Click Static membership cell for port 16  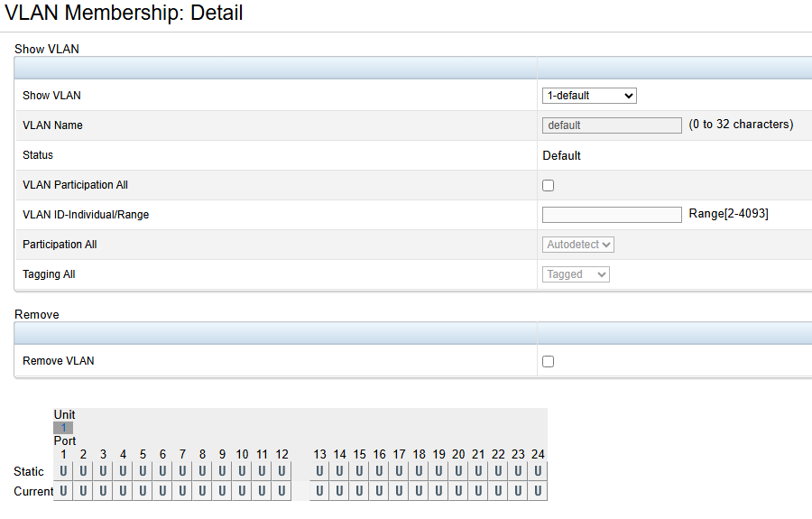(379, 471)
